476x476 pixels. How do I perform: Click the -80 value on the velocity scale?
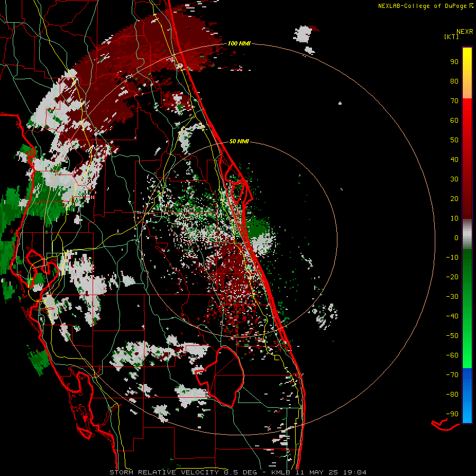point(452,395)
